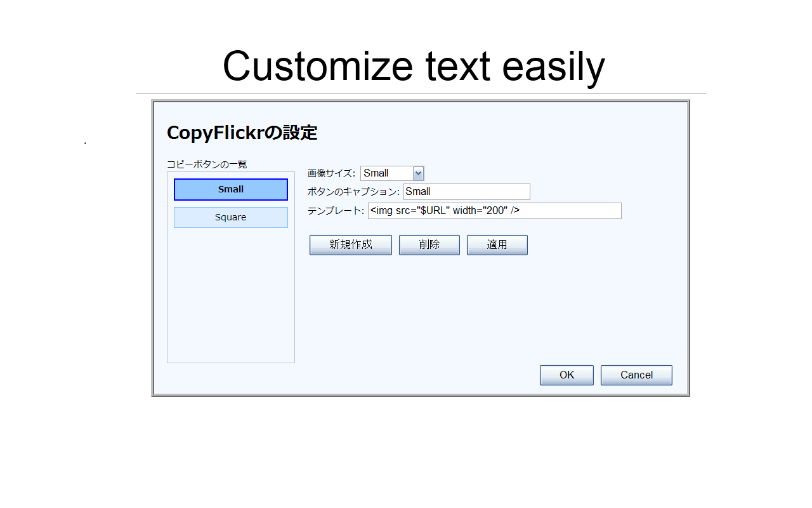Click the dialog window border frame

[x=420, y=102]
